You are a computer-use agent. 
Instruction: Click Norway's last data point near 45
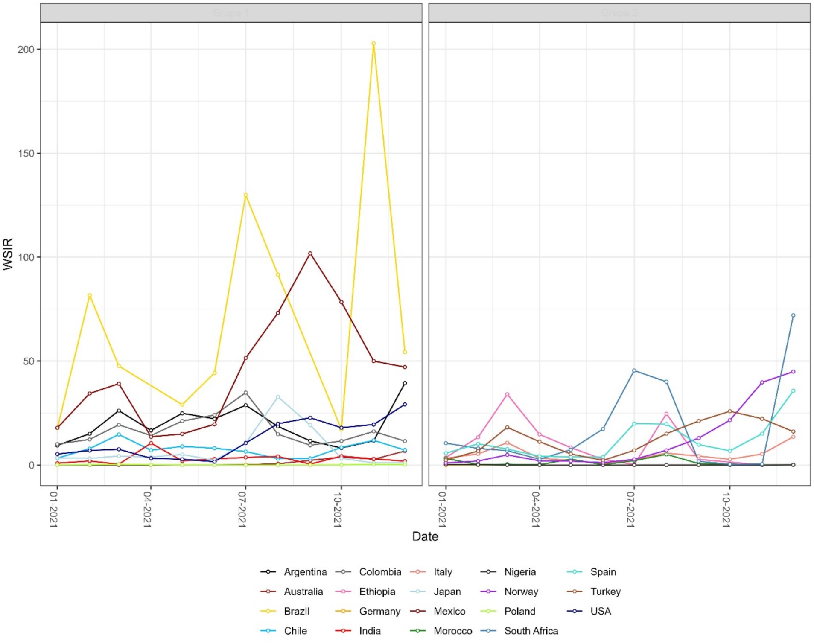coord(793,372)
